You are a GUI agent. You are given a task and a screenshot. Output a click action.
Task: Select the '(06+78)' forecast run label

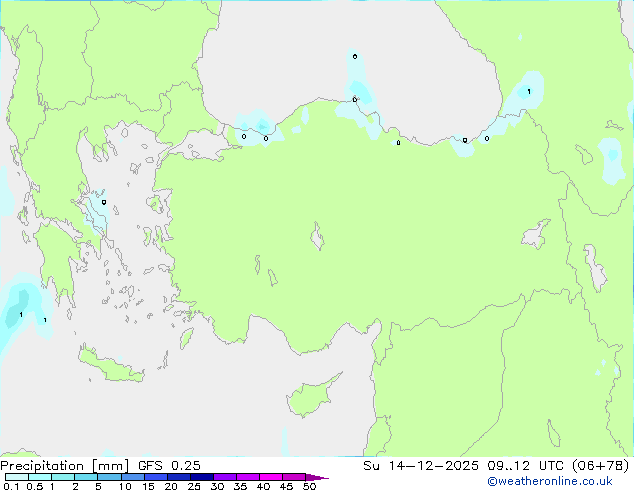click(600, 466)
